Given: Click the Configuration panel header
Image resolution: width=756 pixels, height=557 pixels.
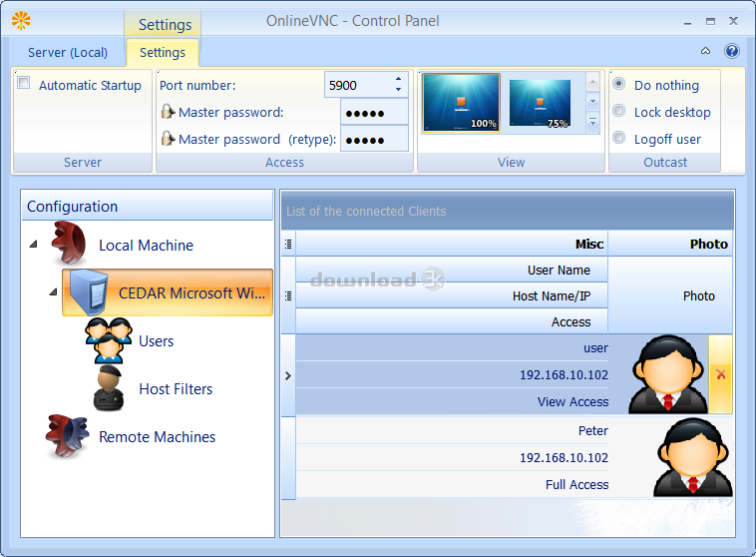Looking at the screenshot, I should (x=148, y=206).
